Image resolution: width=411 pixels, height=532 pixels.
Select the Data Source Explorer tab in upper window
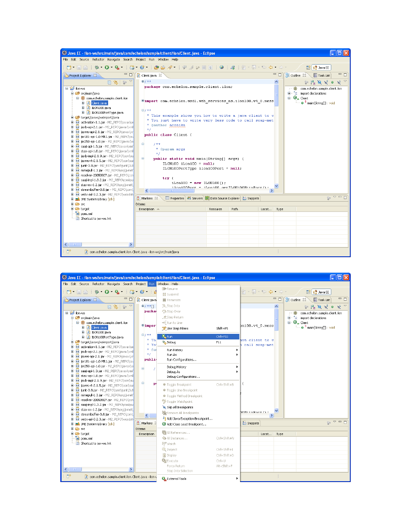click(x=222, y=198)
